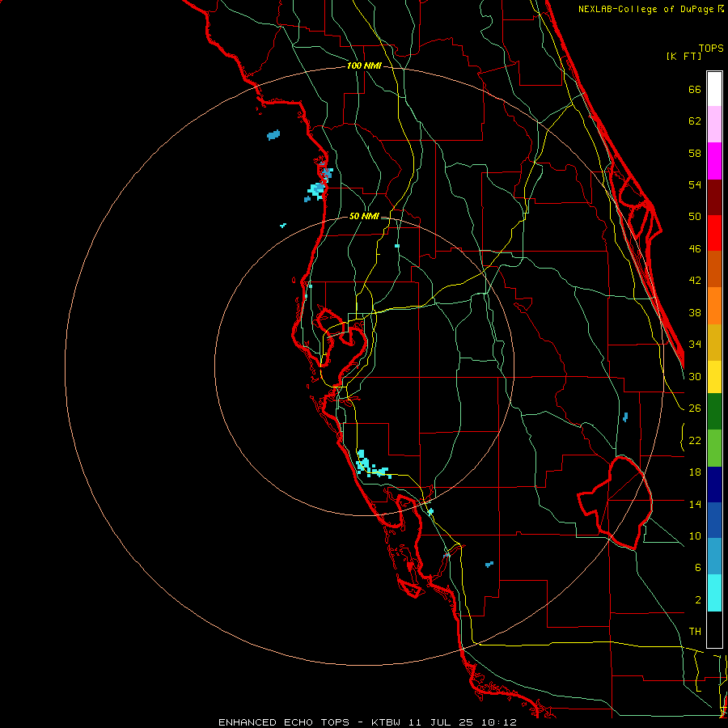
Task: Click the yellow 34 kft legend swatch
Action: click(714, 376)
